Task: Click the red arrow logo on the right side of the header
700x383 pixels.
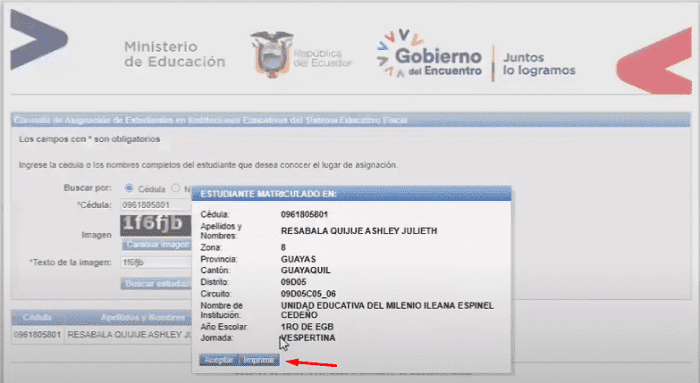Action: pos(654,61)
